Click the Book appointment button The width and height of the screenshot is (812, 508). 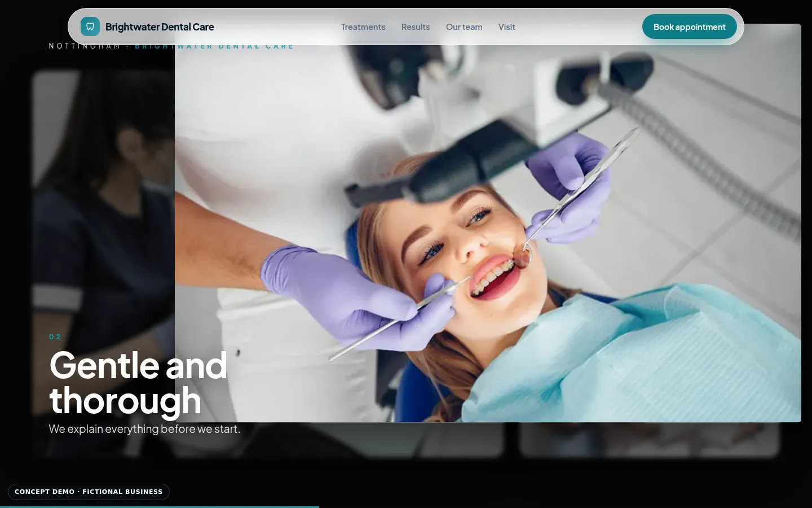point(689,27)
